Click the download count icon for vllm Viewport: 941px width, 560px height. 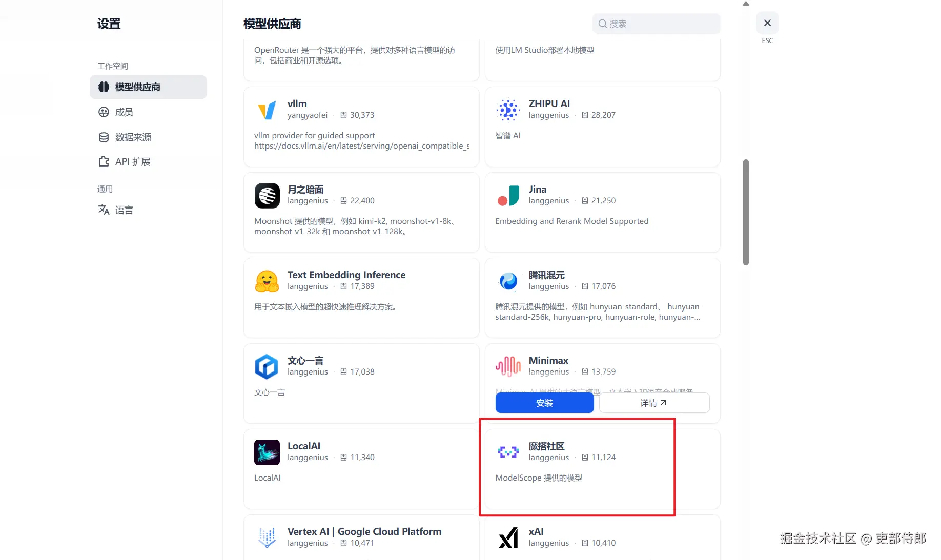[344, 115]
